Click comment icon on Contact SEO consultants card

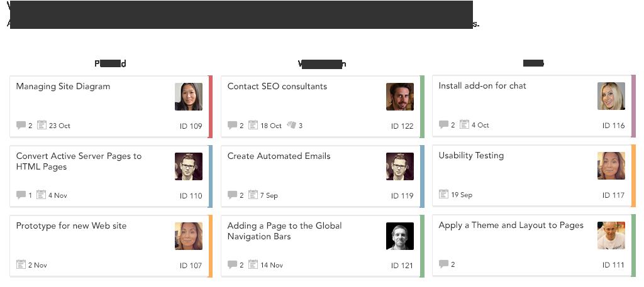[233, 126]
